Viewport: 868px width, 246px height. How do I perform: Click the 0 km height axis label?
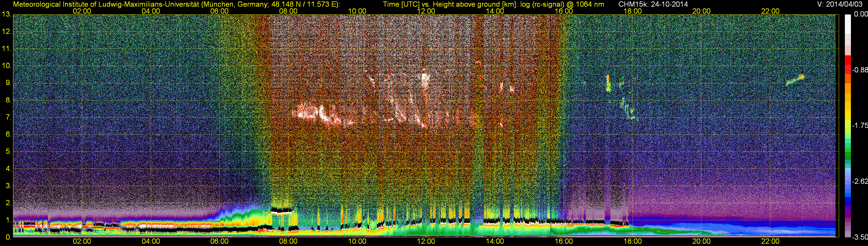pyautogui.click(x=8, y=237)
